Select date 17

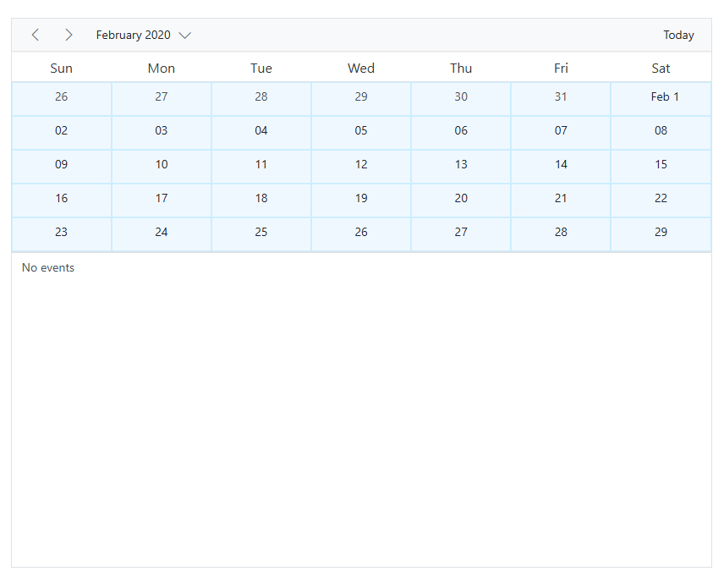162,201
